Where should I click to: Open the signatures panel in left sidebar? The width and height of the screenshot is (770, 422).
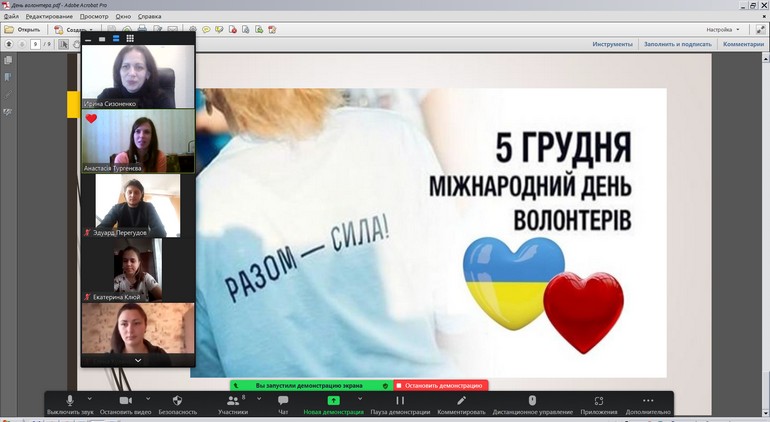[x=8, y=112]
